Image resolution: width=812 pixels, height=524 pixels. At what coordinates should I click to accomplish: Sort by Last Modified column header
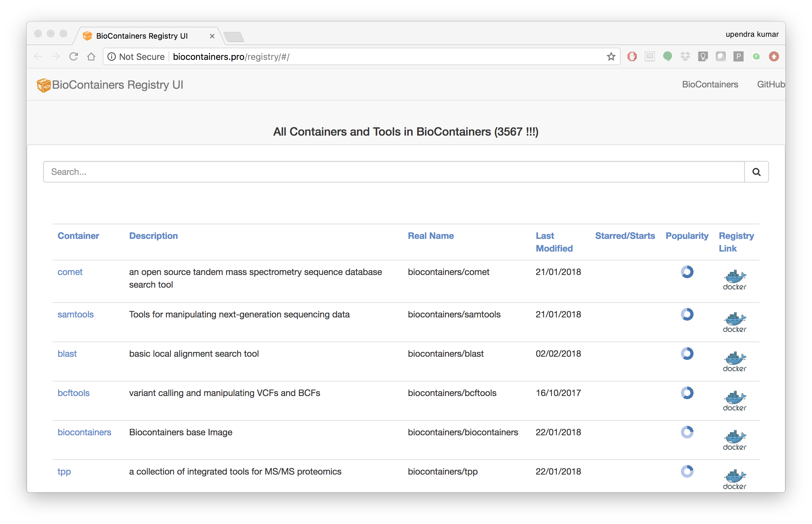(x=554, y=242)
